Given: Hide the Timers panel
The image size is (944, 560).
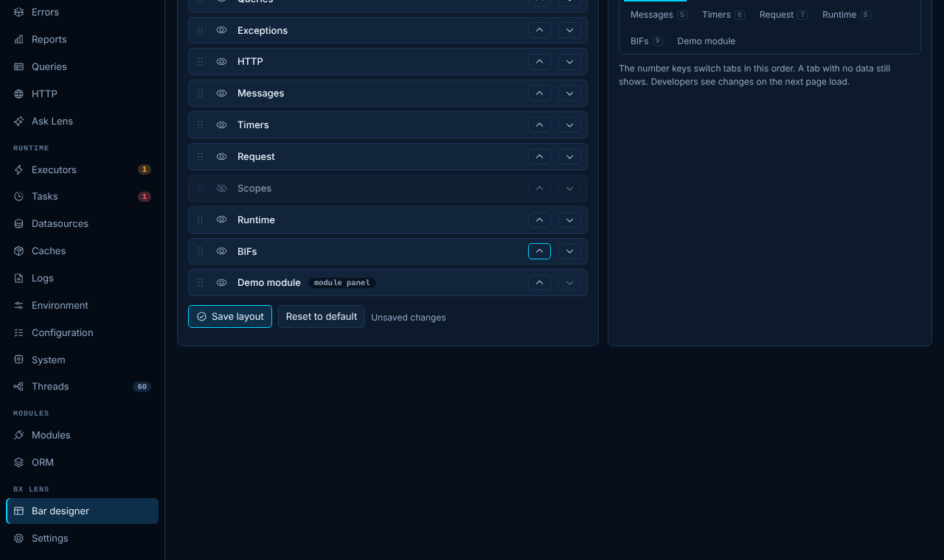Looking at the screenshot, I should 221,125.
